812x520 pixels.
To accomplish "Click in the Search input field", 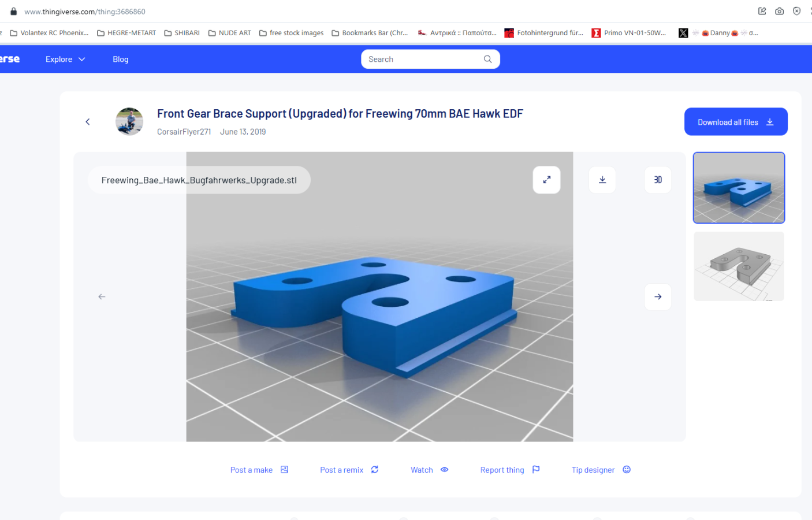I will click(422, 59).
